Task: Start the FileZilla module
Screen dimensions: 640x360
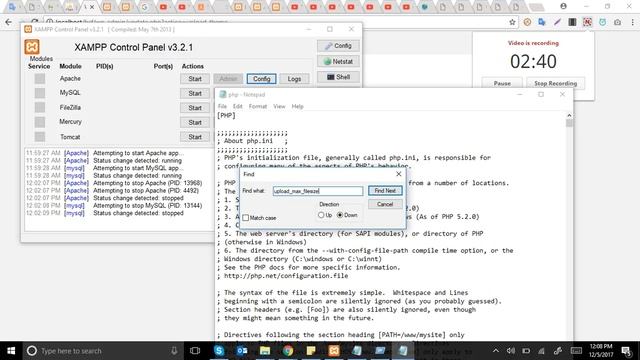Action: pos(195,108)
